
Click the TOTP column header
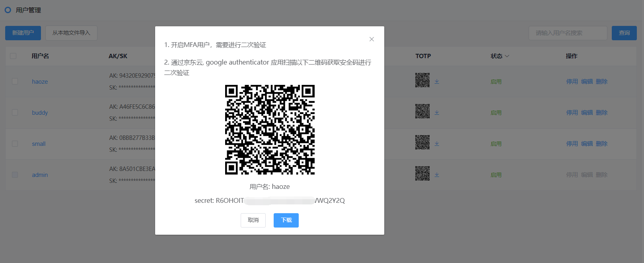(x=423, y=56)
